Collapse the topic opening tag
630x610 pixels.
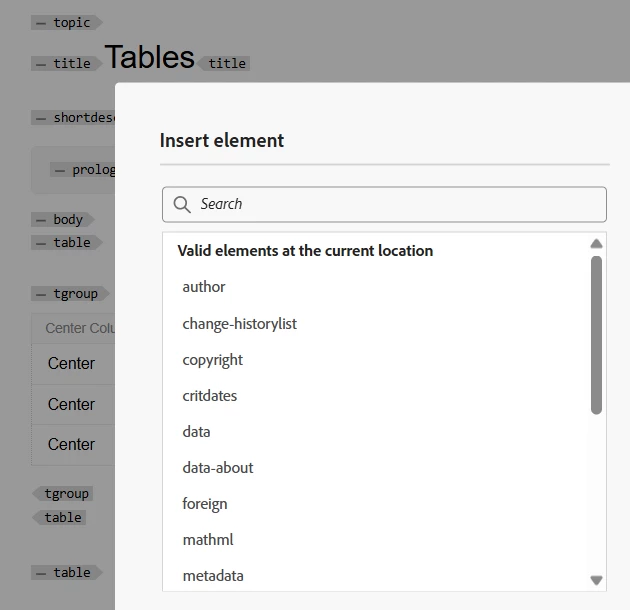point(41,23)
